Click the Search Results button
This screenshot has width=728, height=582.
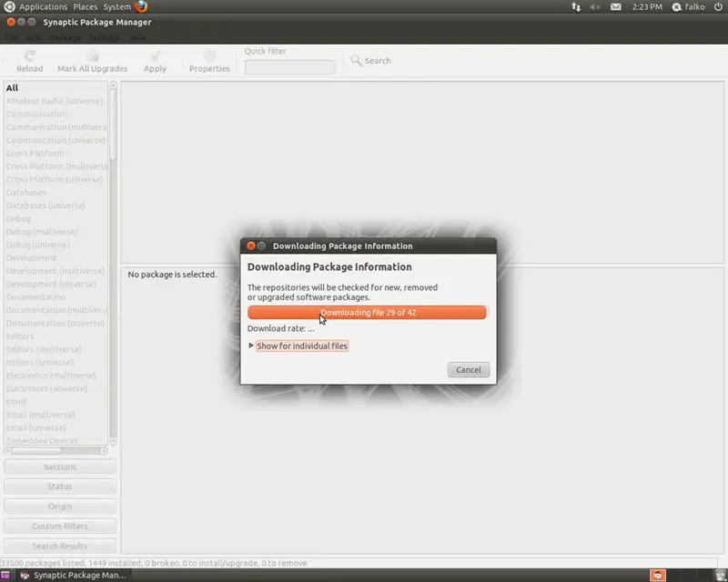click(x=60, y=546)
